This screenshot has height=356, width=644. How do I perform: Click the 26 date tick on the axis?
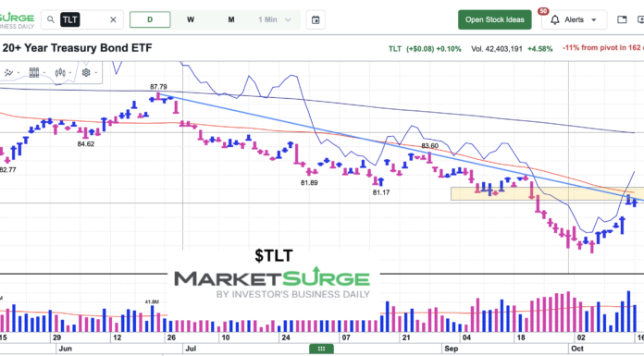pos(171,338)
